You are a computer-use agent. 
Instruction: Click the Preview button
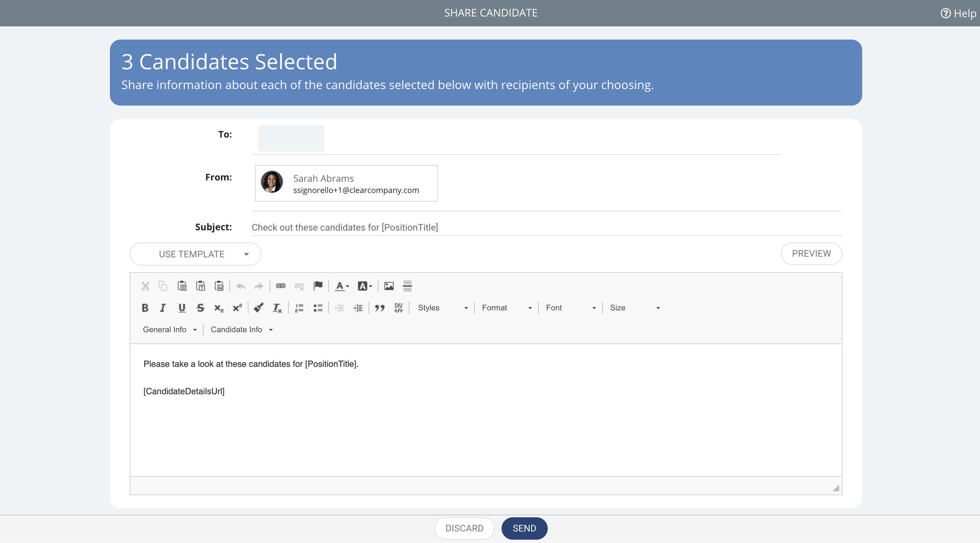(x=811, y=254)
